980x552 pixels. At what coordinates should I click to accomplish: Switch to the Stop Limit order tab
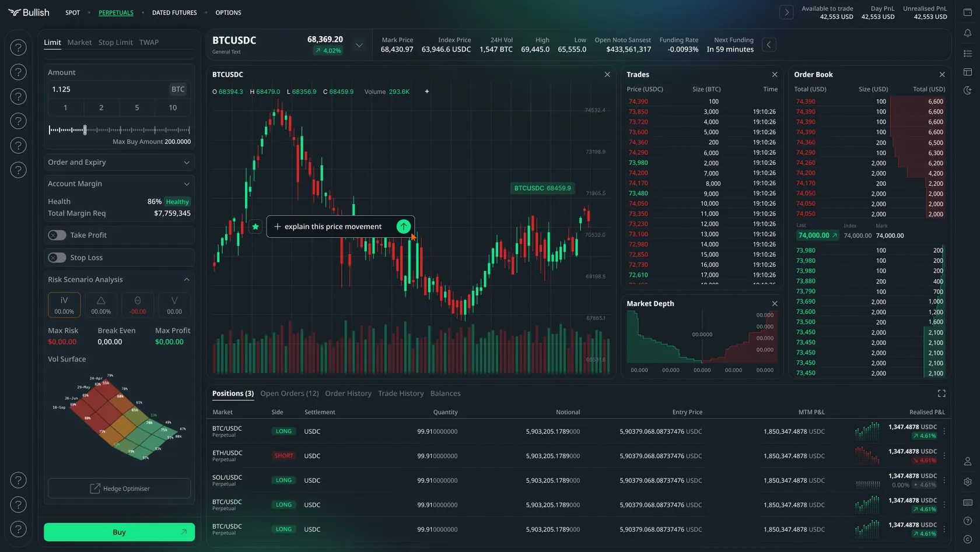coord(116,43)
